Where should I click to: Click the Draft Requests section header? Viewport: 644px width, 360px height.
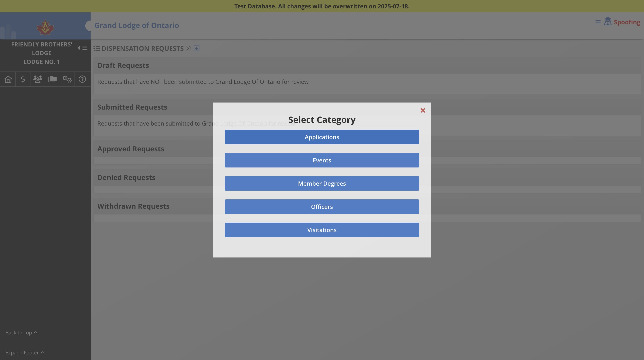coord(367,65)
